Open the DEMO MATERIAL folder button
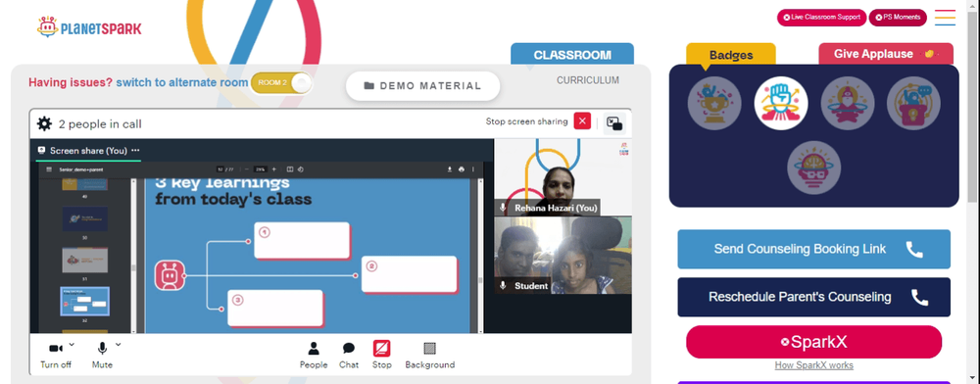 pyautogui.click(x=423, y=86)
